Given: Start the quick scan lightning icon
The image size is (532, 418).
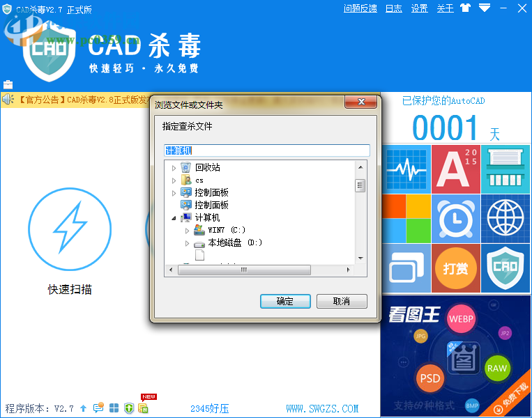Looking at the screenshot, I should point(70,229).
